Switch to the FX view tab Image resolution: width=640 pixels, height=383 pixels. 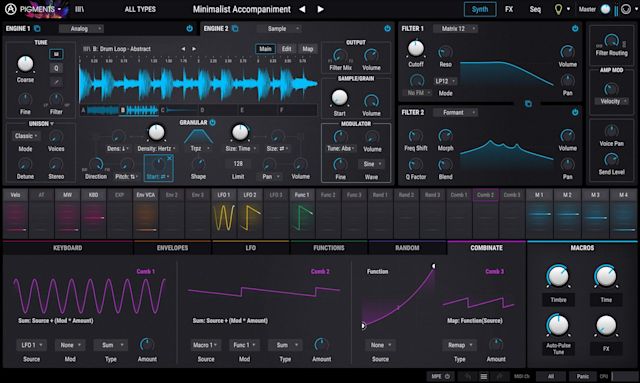509,9
